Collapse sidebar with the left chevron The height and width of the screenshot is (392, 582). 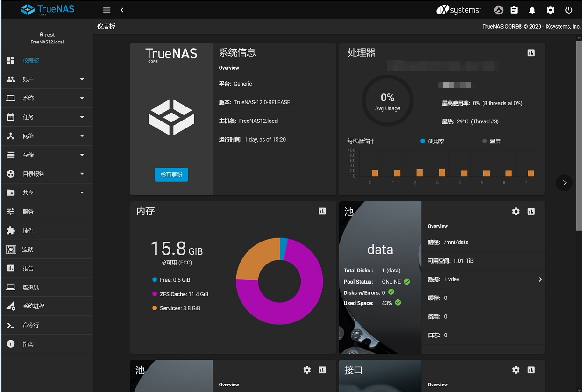click(x=122, y=10)
